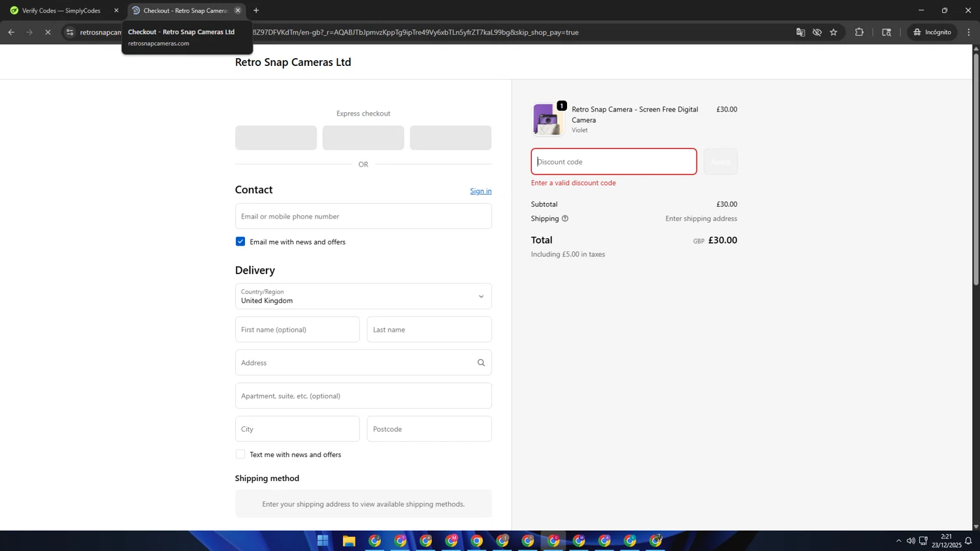Click the page vertical scrollbar

976,170
